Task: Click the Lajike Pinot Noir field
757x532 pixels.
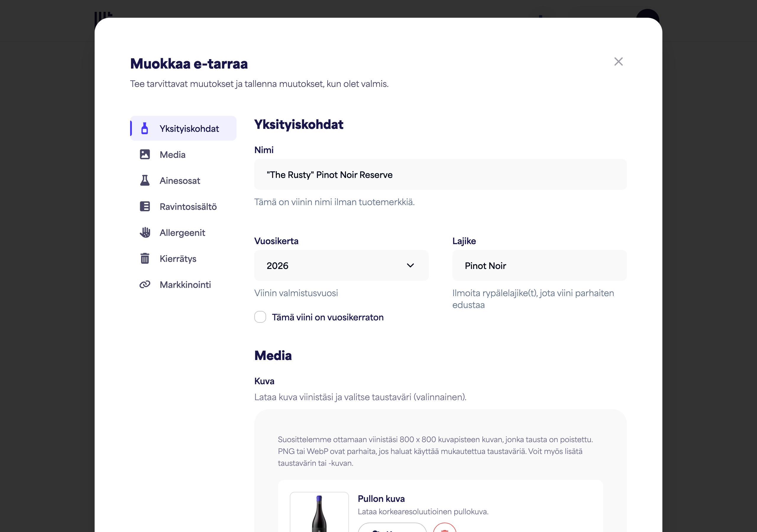Action: coord(539,266)
